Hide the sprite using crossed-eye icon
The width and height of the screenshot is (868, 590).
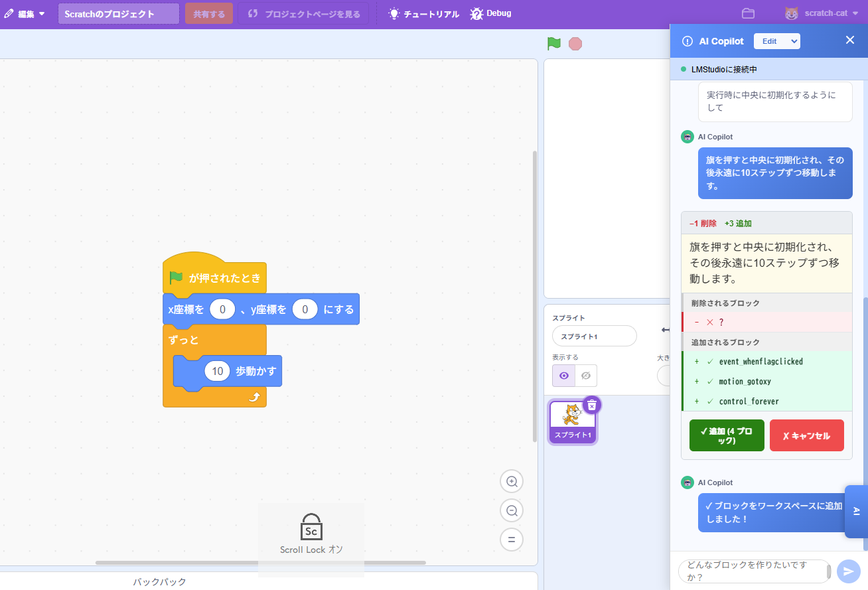pos(585,376)
